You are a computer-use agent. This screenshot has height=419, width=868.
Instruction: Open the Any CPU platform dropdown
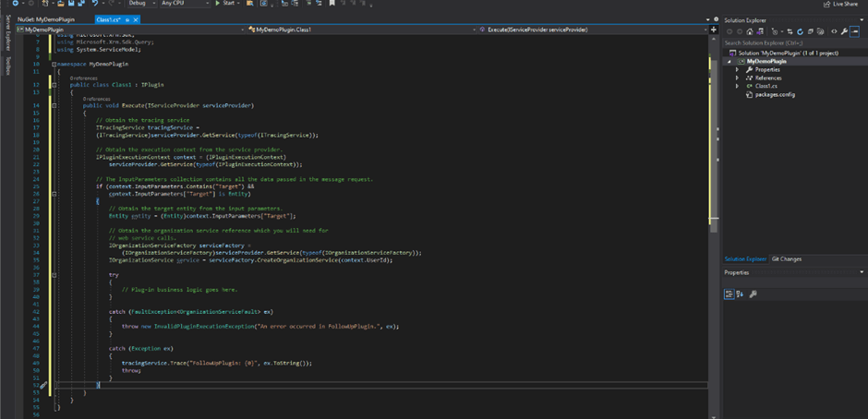click(184, 4)
